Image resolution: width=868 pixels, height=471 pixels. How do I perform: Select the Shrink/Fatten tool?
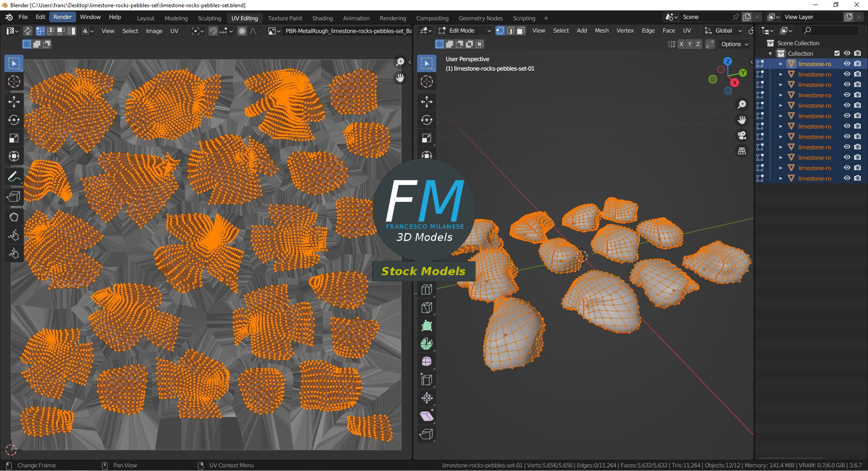coord(427,398)
